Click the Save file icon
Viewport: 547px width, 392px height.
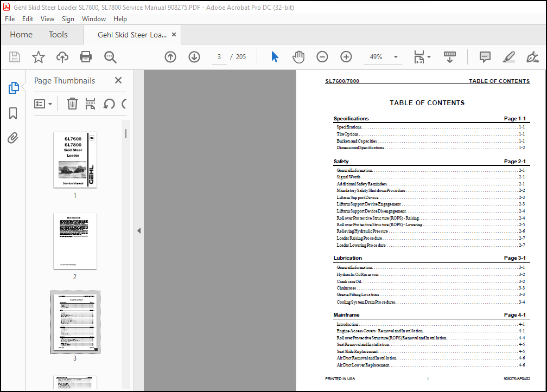[15, 57]
